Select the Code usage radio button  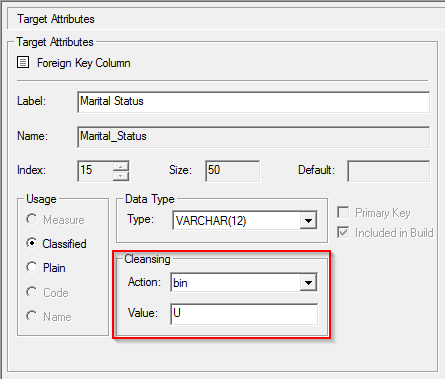click(32, 292)
